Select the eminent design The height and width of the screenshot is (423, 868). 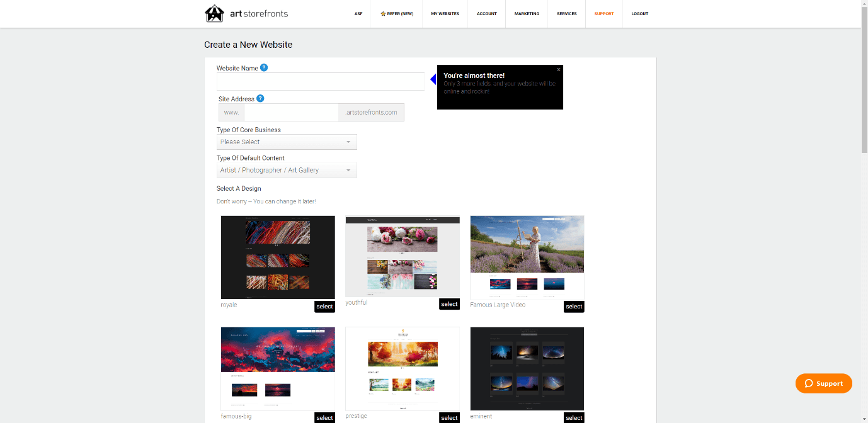point(574,417)
